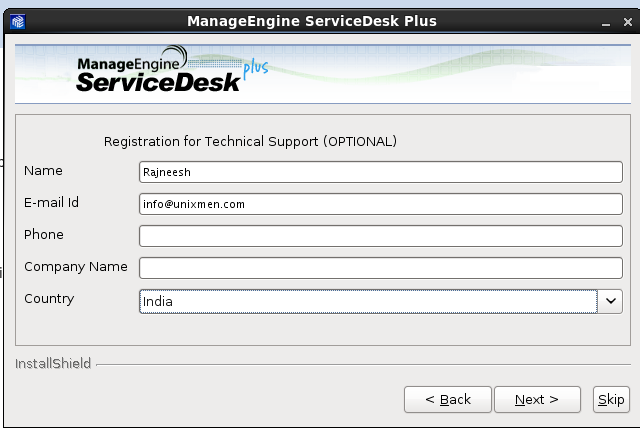Click the empty Company Name field

(380, 268)
